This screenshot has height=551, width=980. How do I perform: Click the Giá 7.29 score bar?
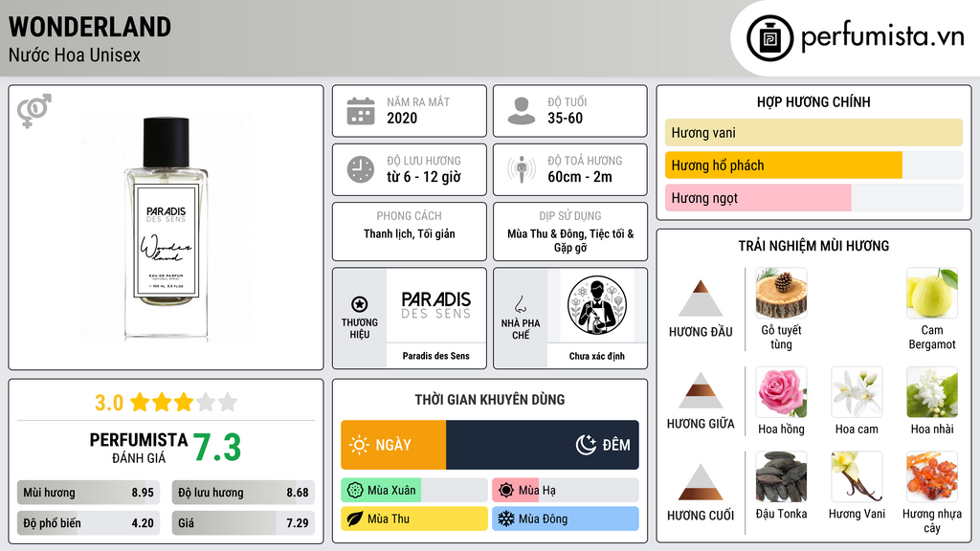[243, 523]
